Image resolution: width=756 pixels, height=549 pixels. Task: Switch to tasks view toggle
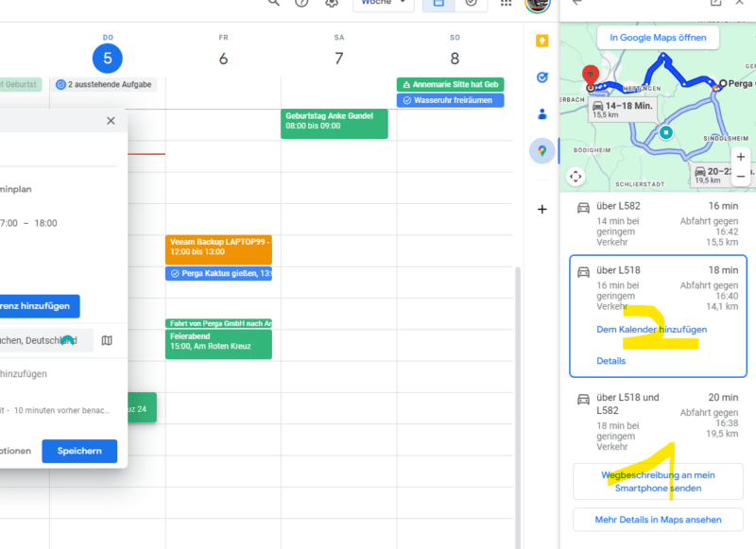(x=472, y=4)
